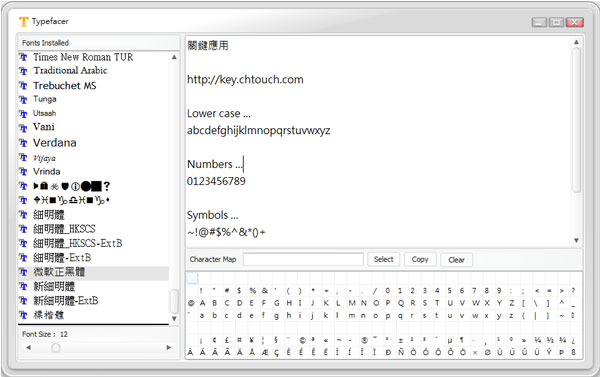This screenshot has height=377, width=600.
Task: Click the ¿ character in the character map
Action: click(x=573, y=340)
